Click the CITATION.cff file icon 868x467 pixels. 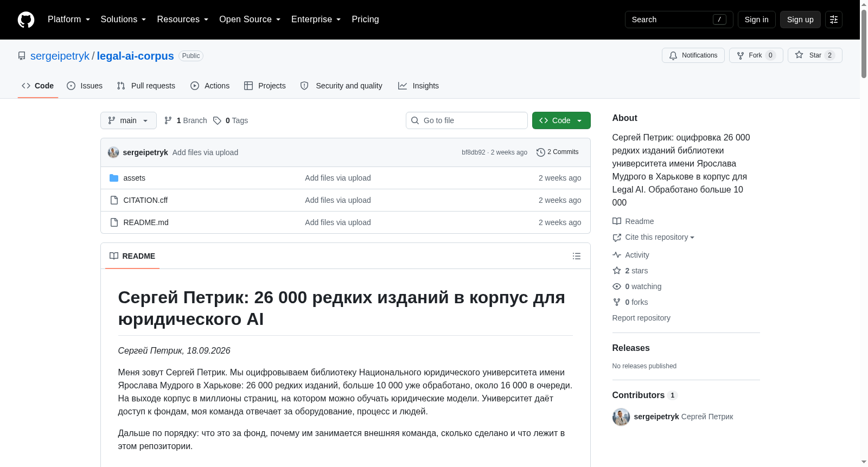(114, 200)
